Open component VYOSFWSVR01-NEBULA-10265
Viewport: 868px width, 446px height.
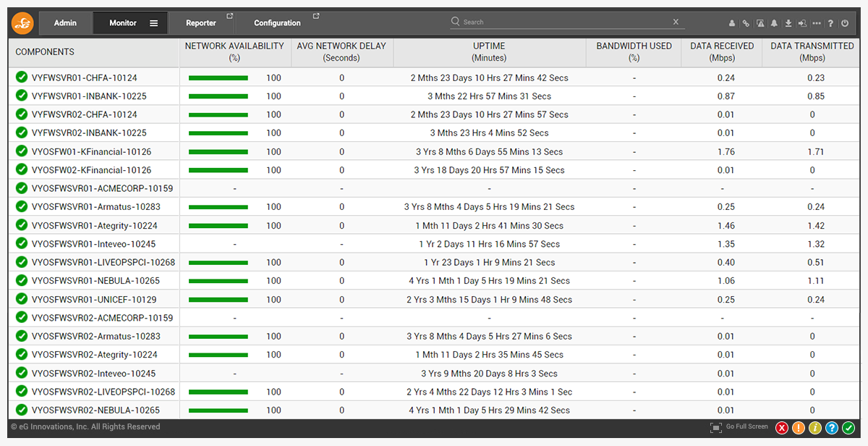click(x=96, y=281)
